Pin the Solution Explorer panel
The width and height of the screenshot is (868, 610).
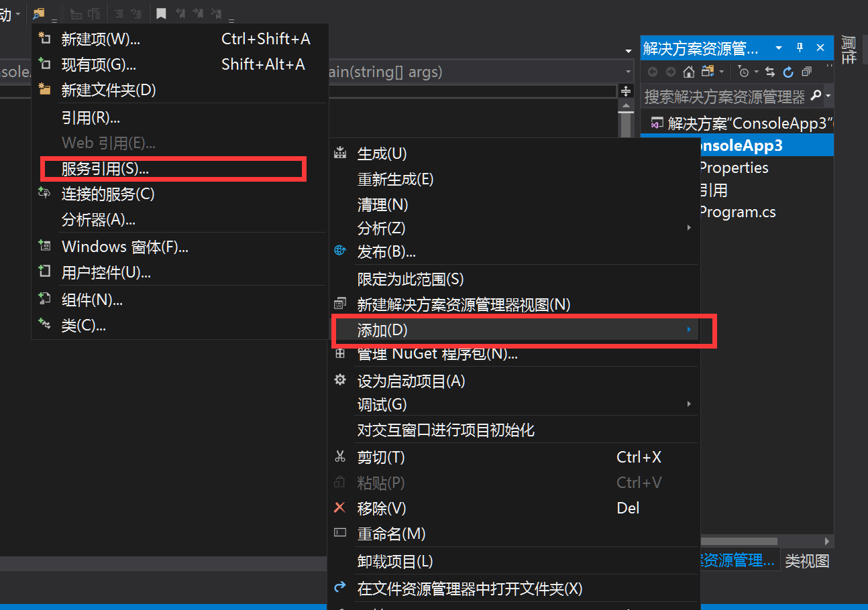pos(800,48)
